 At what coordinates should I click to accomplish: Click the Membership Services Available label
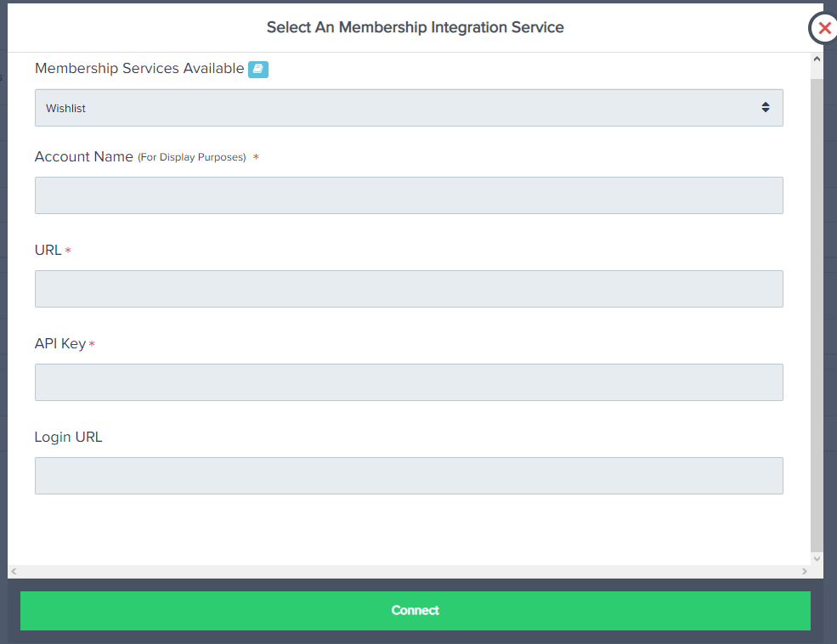(x=139, y=69)
